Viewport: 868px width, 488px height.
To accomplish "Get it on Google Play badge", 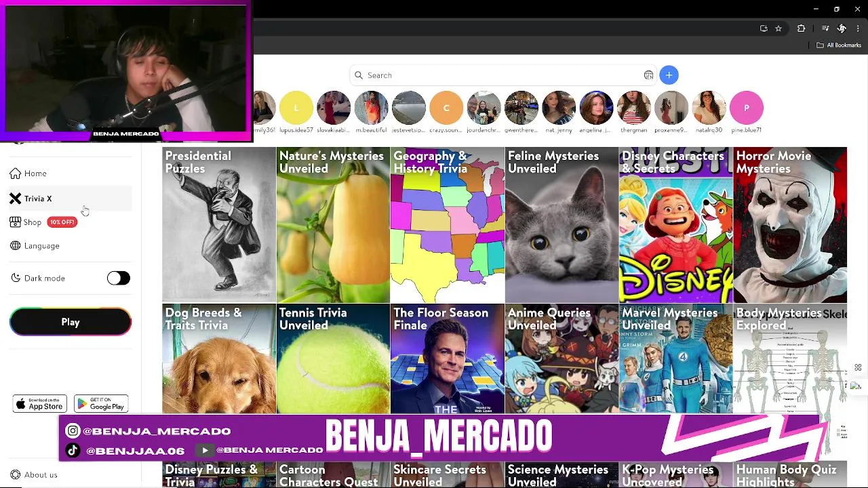I will click(x=101, y=404).
